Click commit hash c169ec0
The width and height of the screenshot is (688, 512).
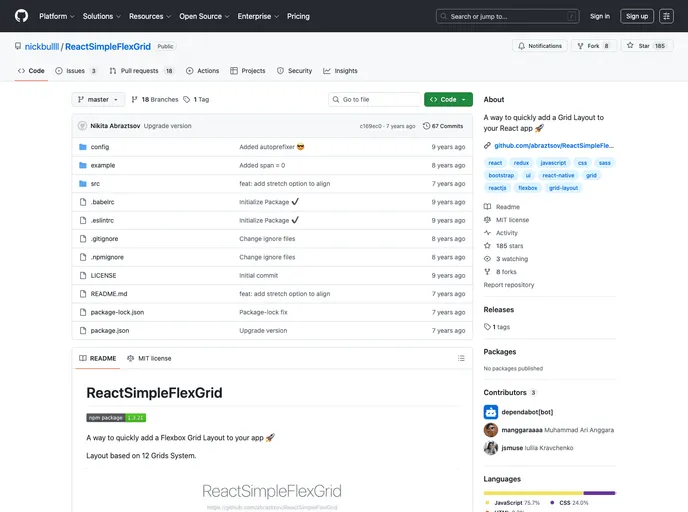click(x=370, y=126)
